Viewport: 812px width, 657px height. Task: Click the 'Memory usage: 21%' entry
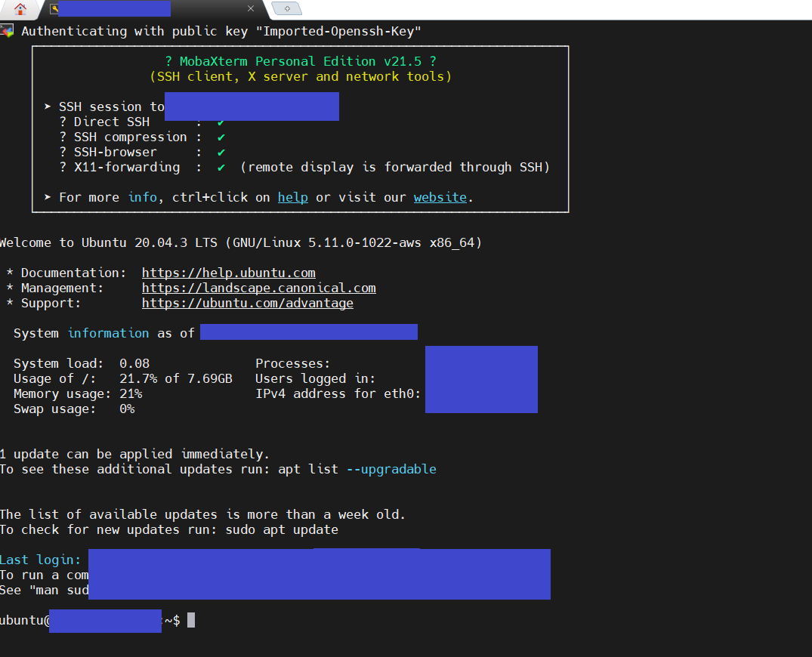(x=78, y=394)
